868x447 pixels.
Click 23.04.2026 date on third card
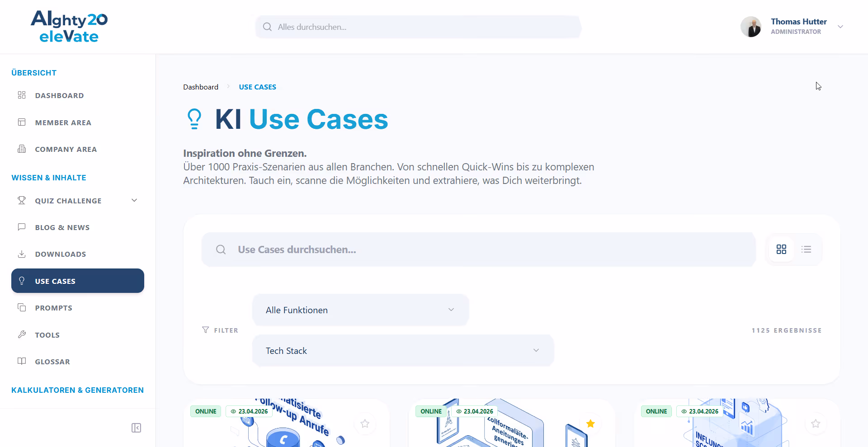(x=700, y=411)
